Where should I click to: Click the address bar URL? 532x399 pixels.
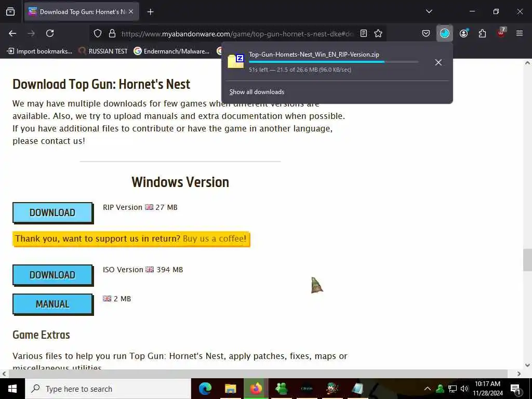point(237,34)
